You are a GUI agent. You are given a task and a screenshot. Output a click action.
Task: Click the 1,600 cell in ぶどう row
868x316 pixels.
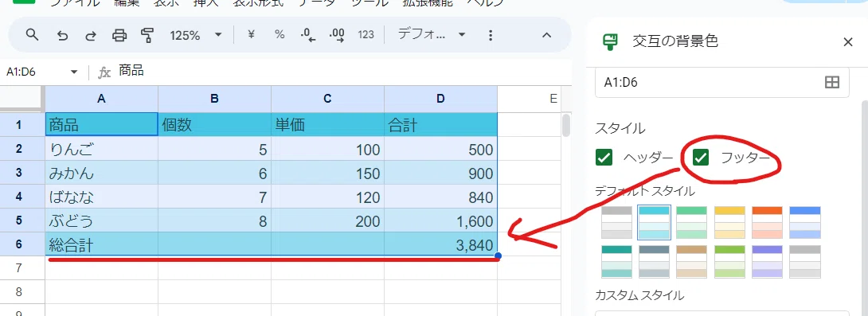(440, 220)
